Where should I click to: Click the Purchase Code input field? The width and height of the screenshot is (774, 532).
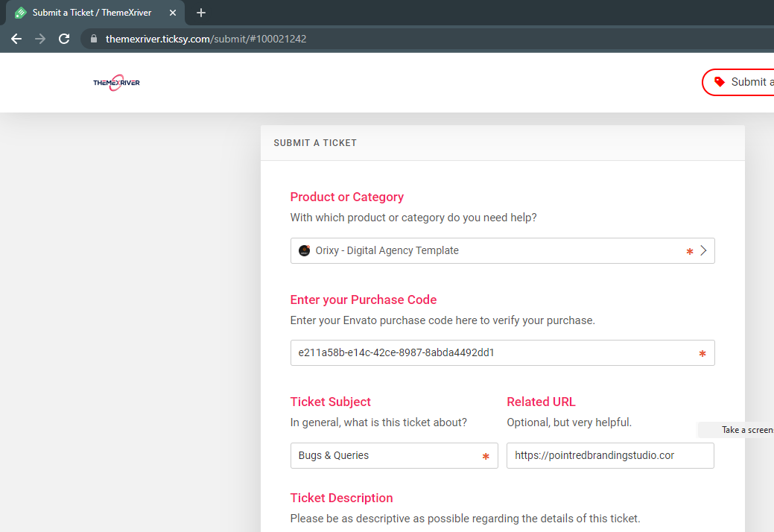pos(503,353)
